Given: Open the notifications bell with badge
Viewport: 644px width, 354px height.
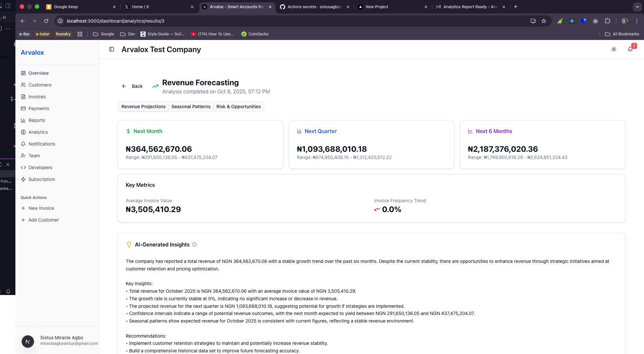Looking at the screenshot, I should click(x=630, y=49).
